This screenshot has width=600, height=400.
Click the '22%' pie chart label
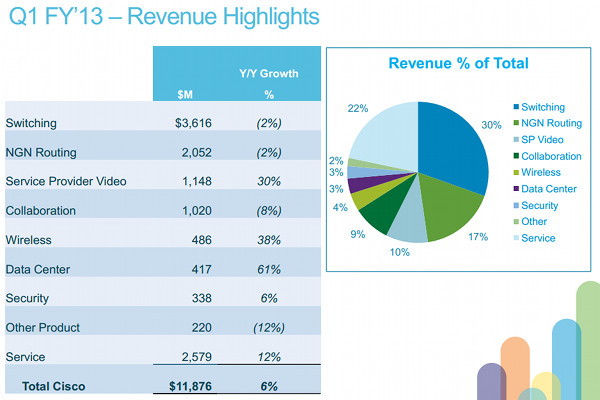coord(358,109)
